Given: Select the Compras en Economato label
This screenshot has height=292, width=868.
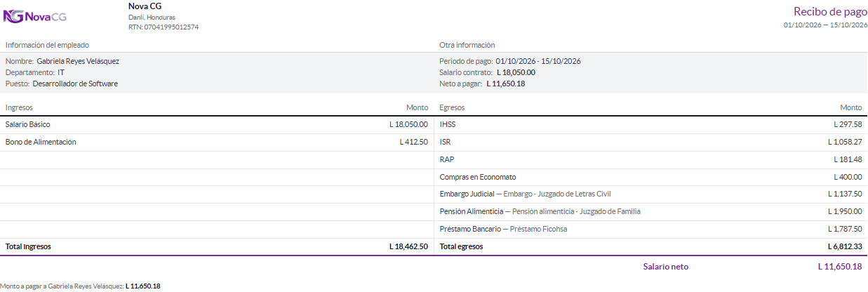Looking at the screenshot, I should (478, 177).
